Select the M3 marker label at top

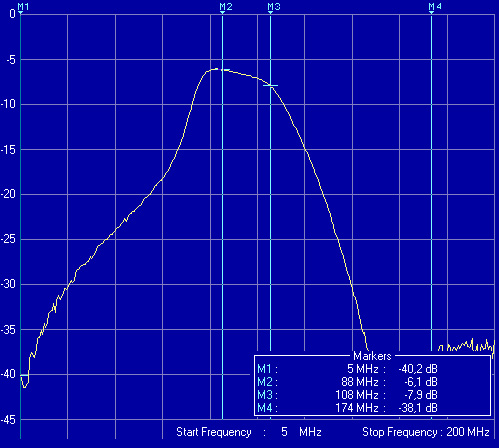coord(274,7)
